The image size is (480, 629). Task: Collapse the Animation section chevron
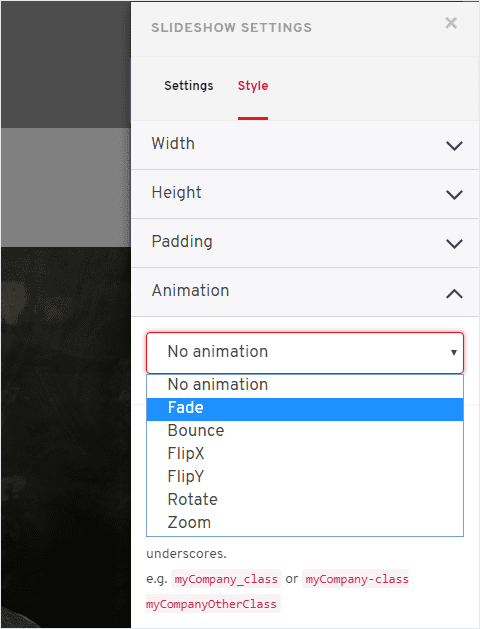click(454, 294)
